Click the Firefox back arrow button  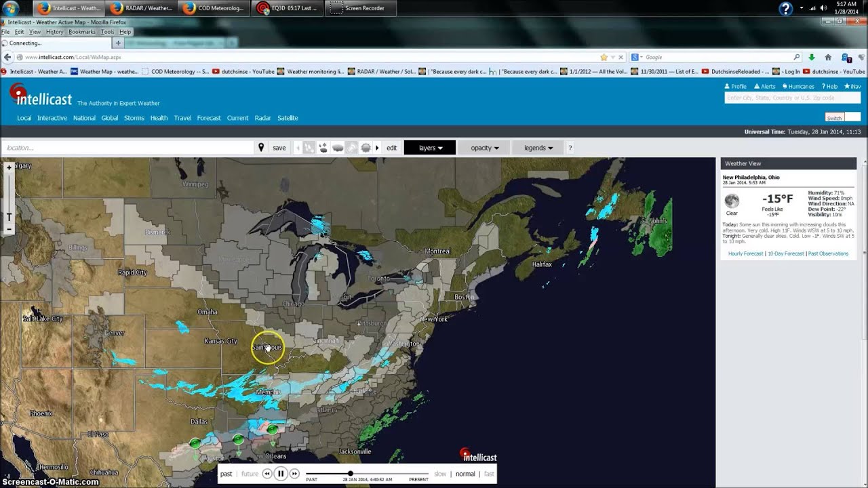click(x=7, y=58)
